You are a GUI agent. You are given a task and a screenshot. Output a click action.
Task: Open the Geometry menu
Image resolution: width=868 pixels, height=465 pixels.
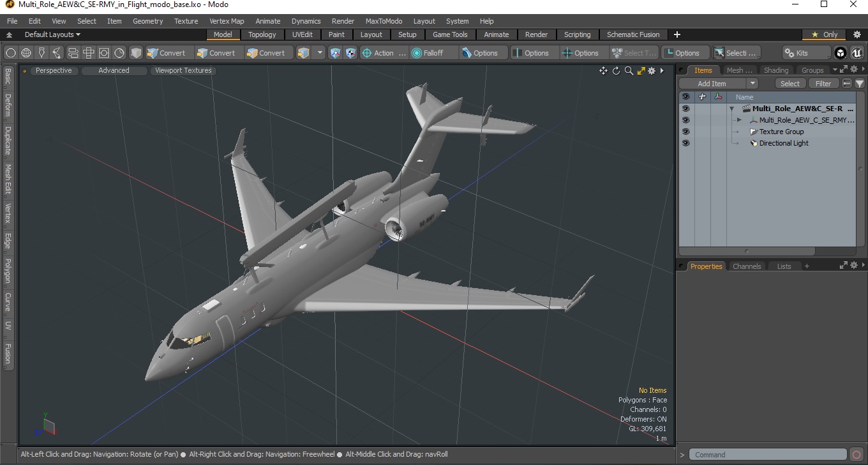pos(147,21)
